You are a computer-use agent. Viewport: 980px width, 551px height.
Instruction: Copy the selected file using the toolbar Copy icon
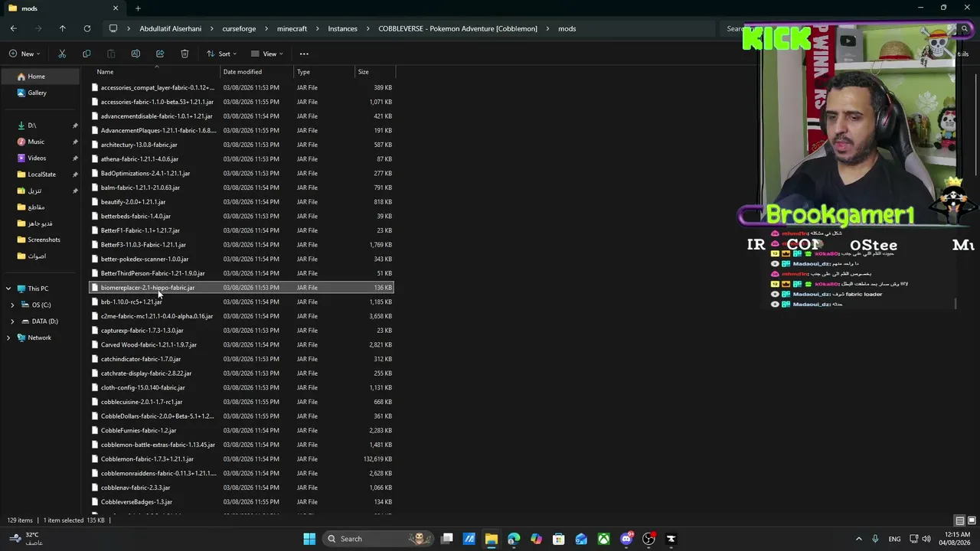click(87, 54)
